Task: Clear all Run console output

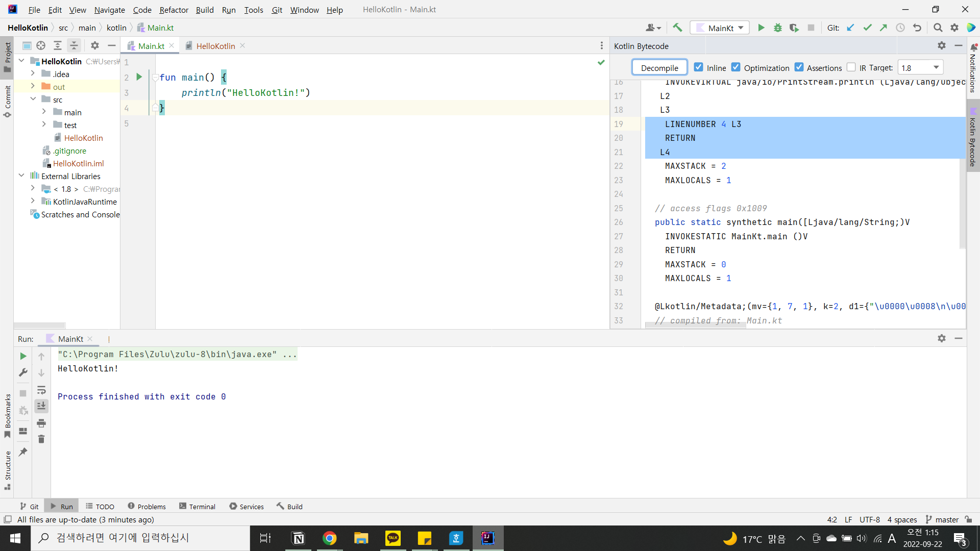Action: pyautogui.click(x=41, y=439)
